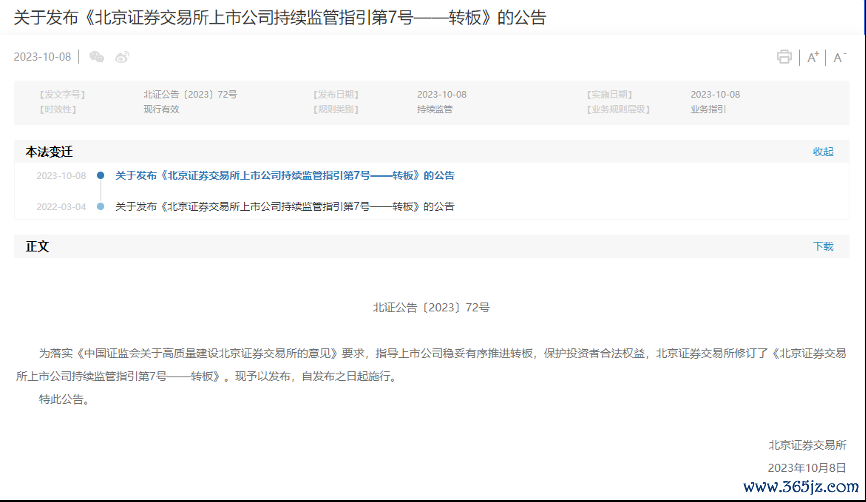This screenshot has width=866, height=502.
Task: Select the 2023-10-08 timeline dot marker
Action: [101, 176]
